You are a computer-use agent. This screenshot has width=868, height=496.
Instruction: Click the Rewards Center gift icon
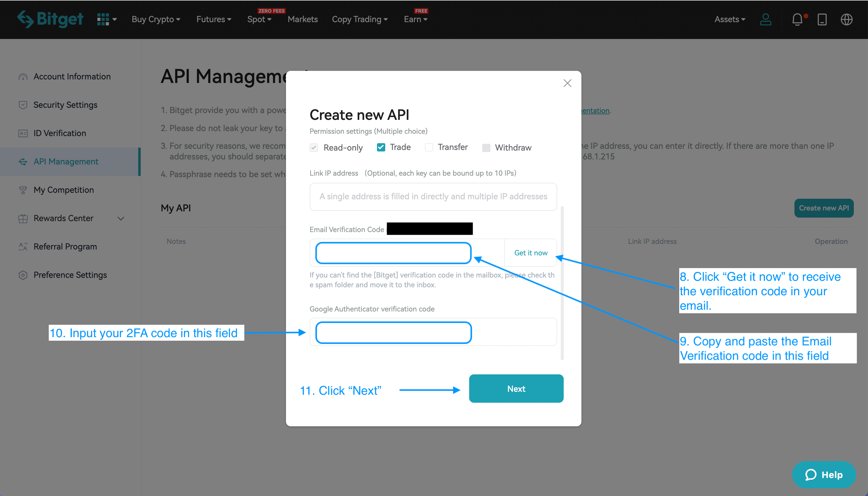tap(23, 218)
